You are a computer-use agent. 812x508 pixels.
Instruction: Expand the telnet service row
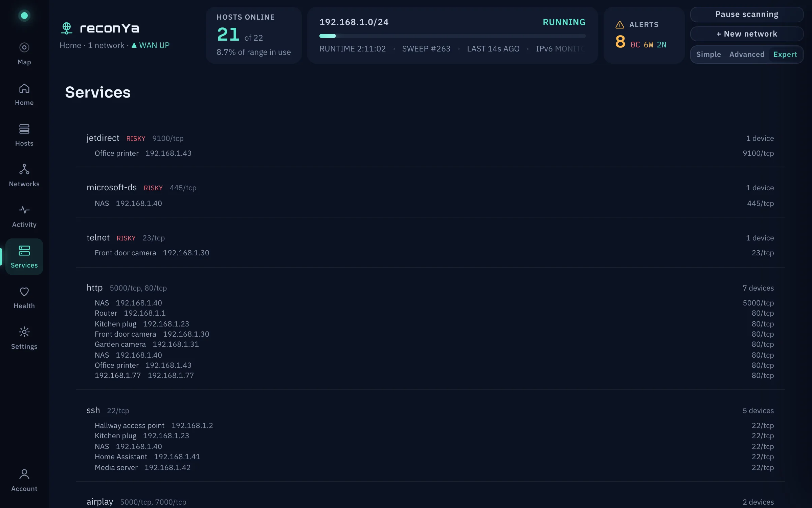click(x=430, y=238)
